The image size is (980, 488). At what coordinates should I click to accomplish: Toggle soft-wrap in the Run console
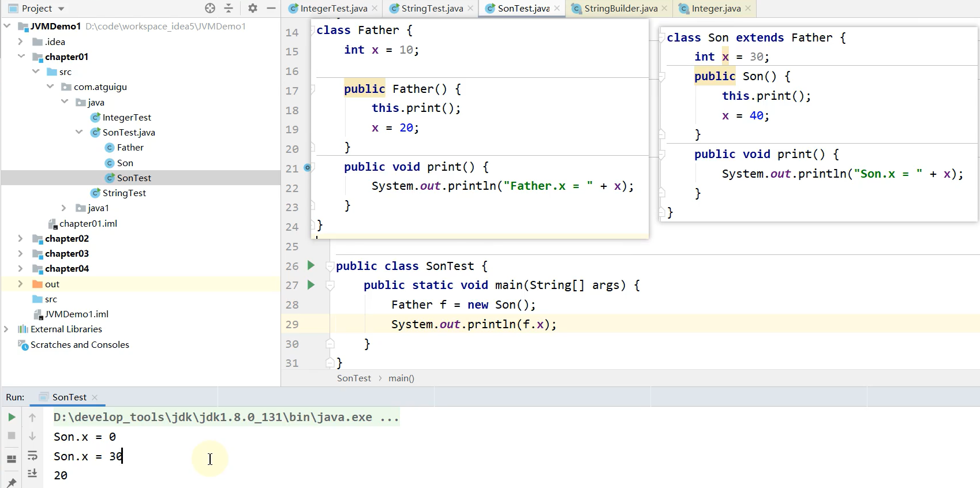click(x=32, y=456)
